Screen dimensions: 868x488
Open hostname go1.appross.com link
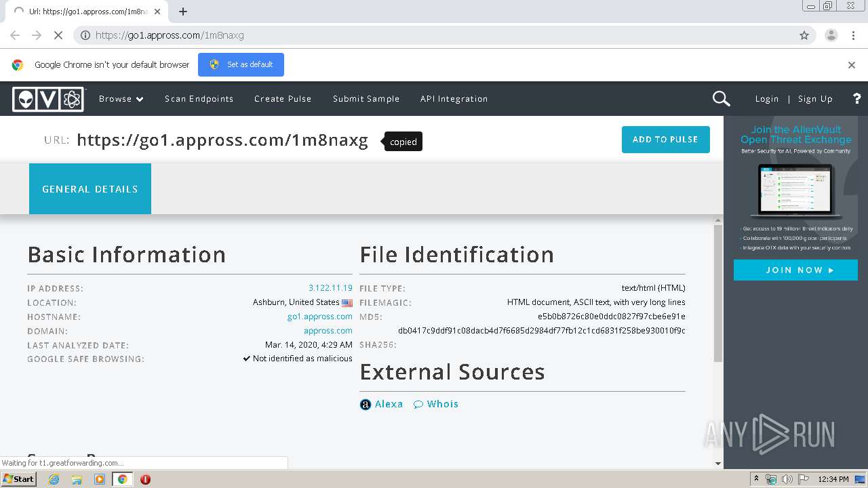point(319,317)
